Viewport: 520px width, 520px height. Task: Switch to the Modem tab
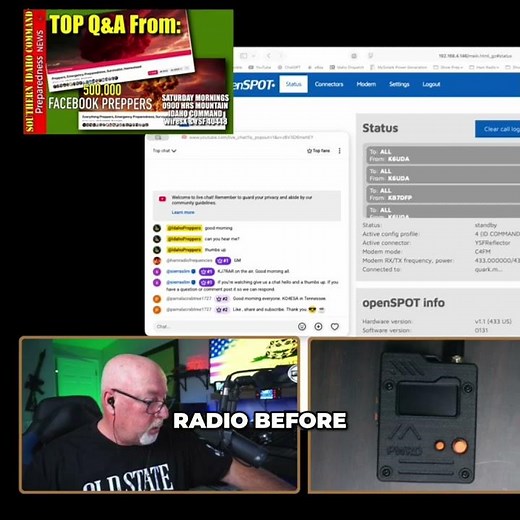pos(366,84)
